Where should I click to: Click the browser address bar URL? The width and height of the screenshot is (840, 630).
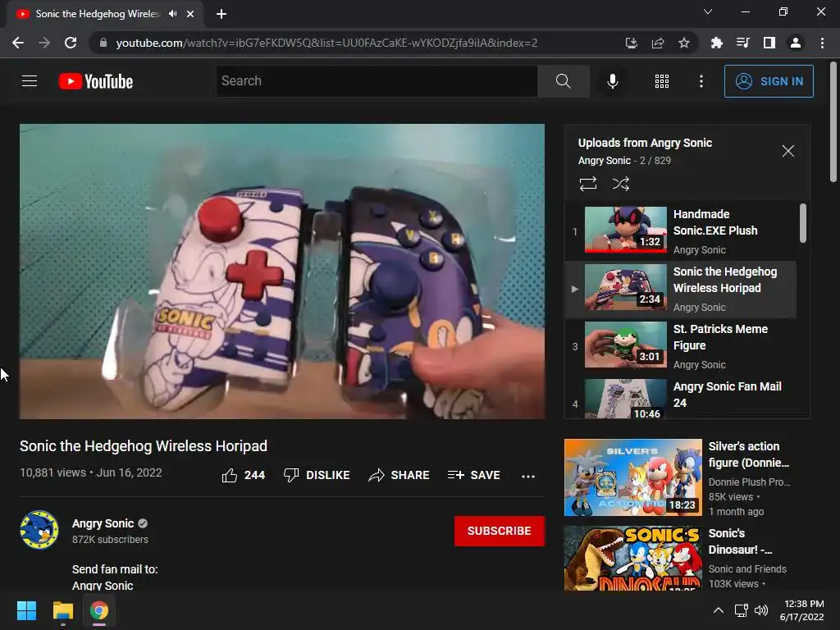click(x=326, y=43)
